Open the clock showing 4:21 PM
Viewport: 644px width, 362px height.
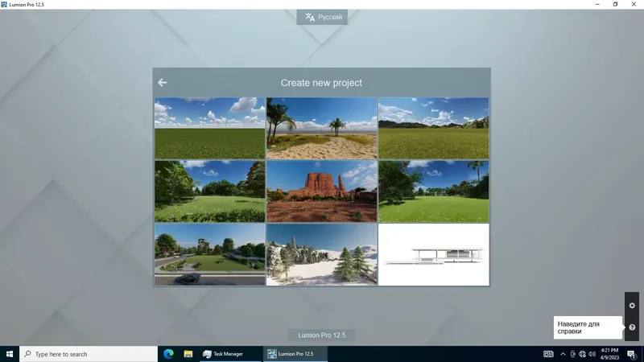click(x=609, y=354)
